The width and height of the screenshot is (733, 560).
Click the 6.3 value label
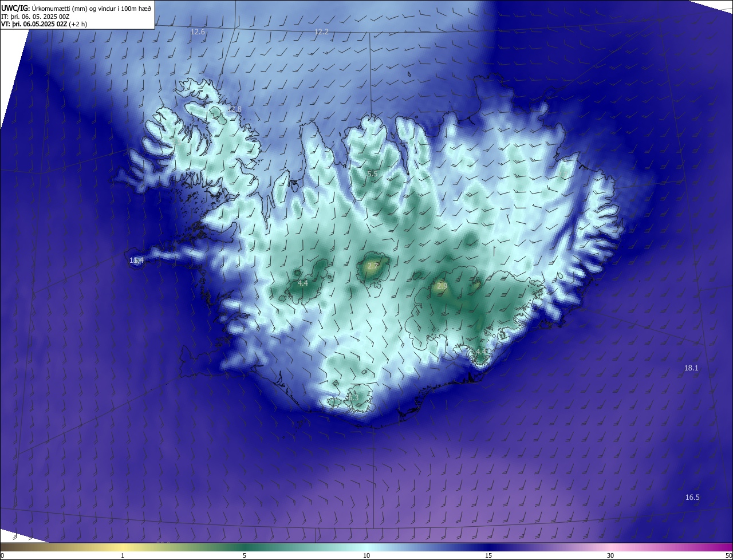click(x=353, y=397)
